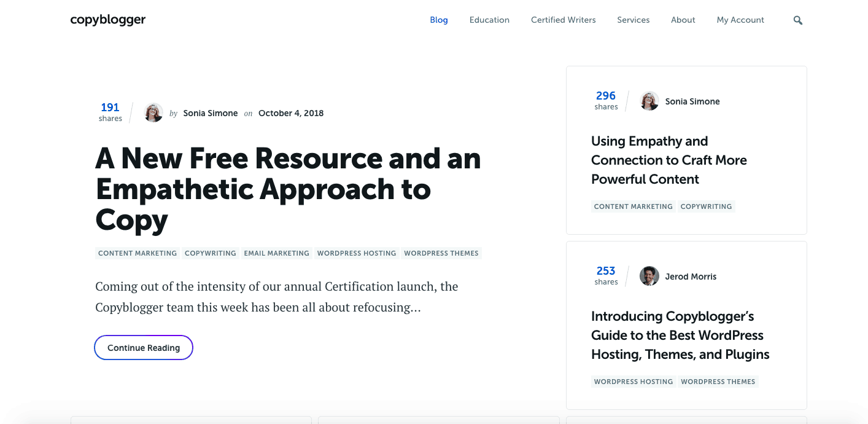
Task: Select WORDPRESS HOSTING tag in Guide card
Action: (634, 382)
